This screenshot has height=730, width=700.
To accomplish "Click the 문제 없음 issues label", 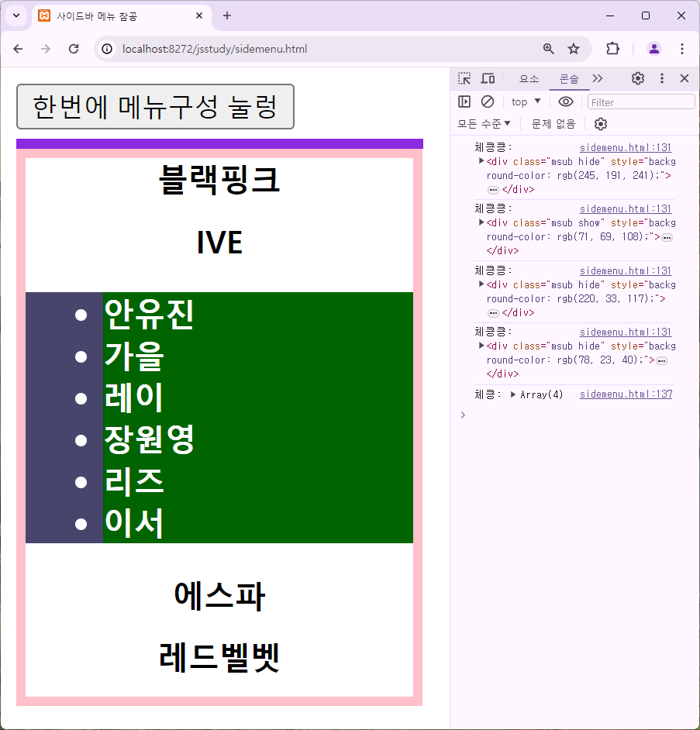I will click(553, 124).
